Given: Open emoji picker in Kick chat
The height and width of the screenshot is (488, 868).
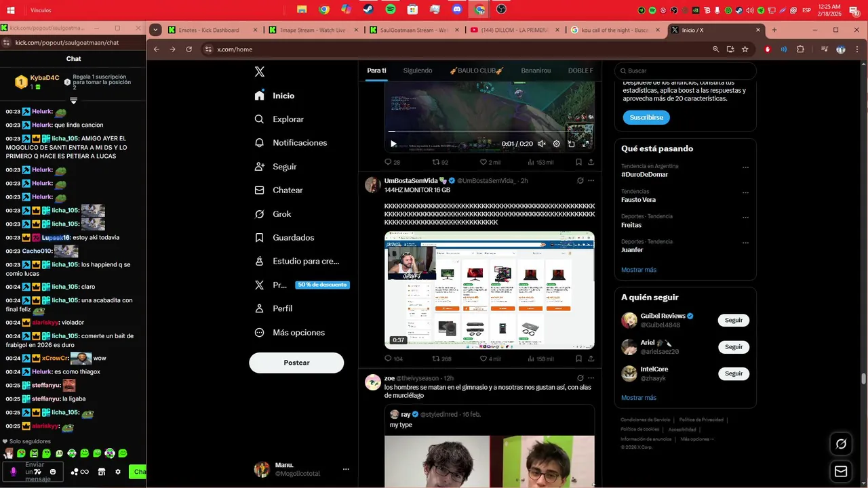Looking at the screenshot, I should click(x=53, y=472).
